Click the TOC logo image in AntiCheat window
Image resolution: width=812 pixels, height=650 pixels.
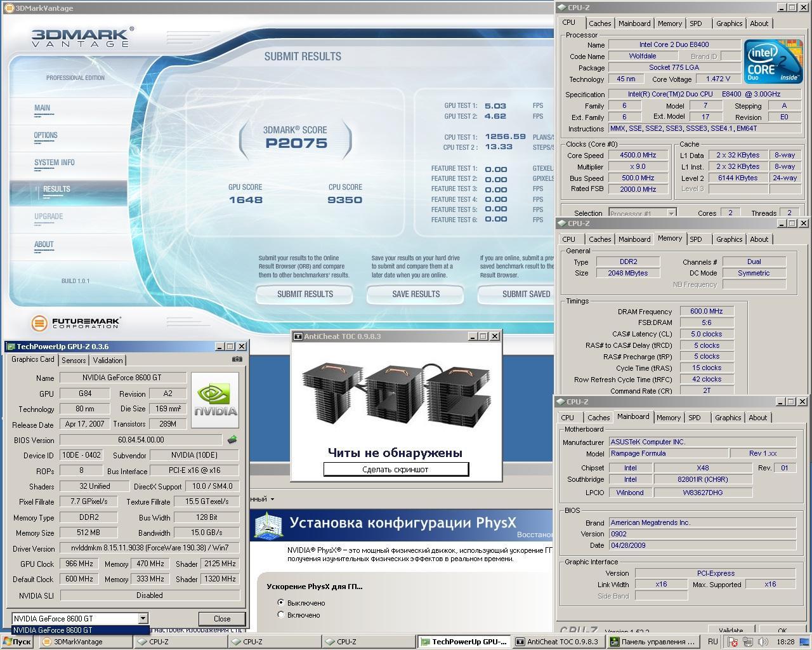[396, 394]
